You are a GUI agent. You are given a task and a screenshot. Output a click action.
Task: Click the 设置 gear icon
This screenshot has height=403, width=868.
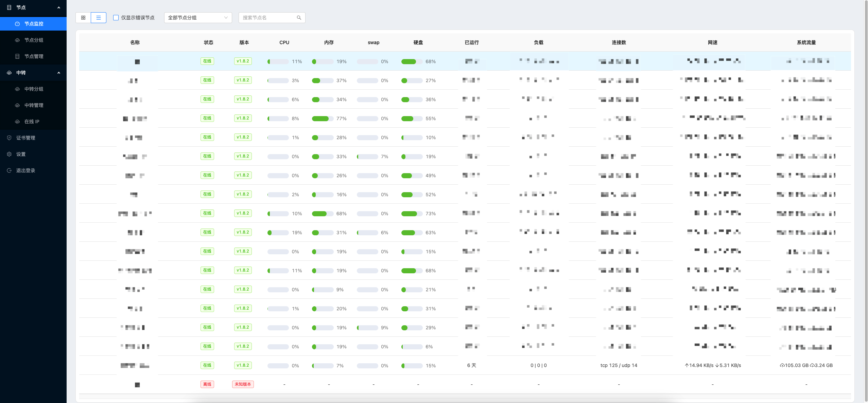tap(9, 154)
